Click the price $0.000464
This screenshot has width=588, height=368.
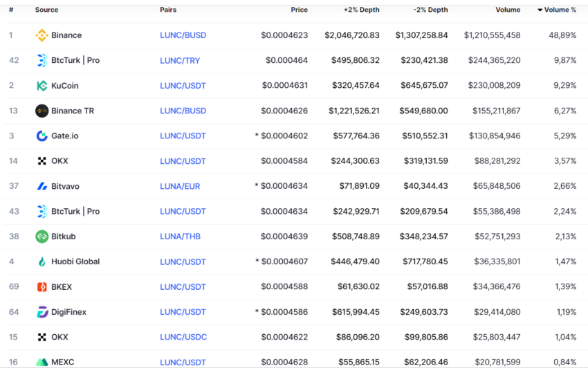[286, 60]
